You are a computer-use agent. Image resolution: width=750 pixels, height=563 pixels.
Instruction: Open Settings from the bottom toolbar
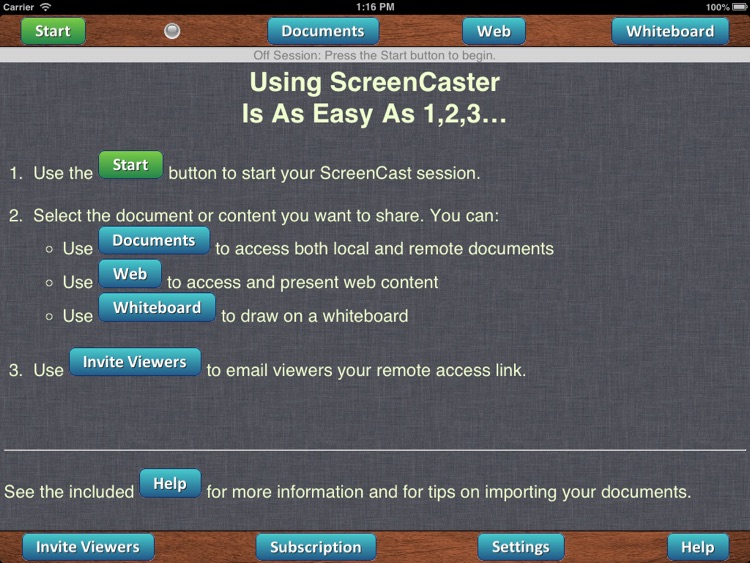pyautogui.click(x=520, y=547)
